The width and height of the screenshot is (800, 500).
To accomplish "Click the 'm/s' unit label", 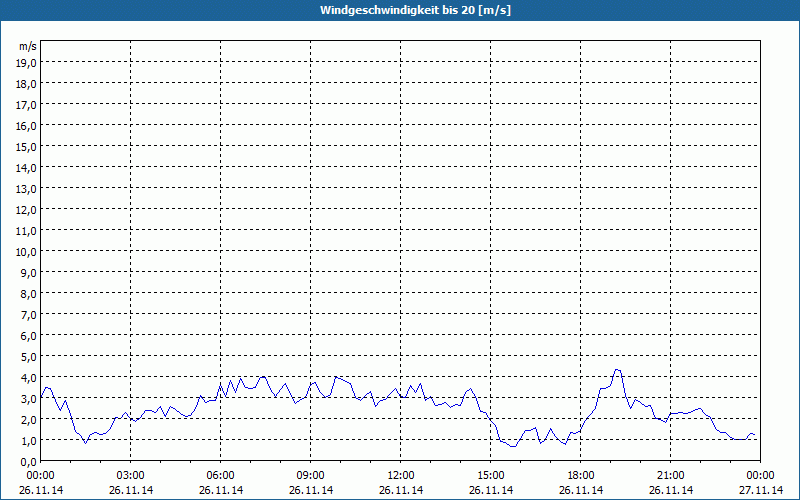I will pyautogui.click(x=28, y=46).
